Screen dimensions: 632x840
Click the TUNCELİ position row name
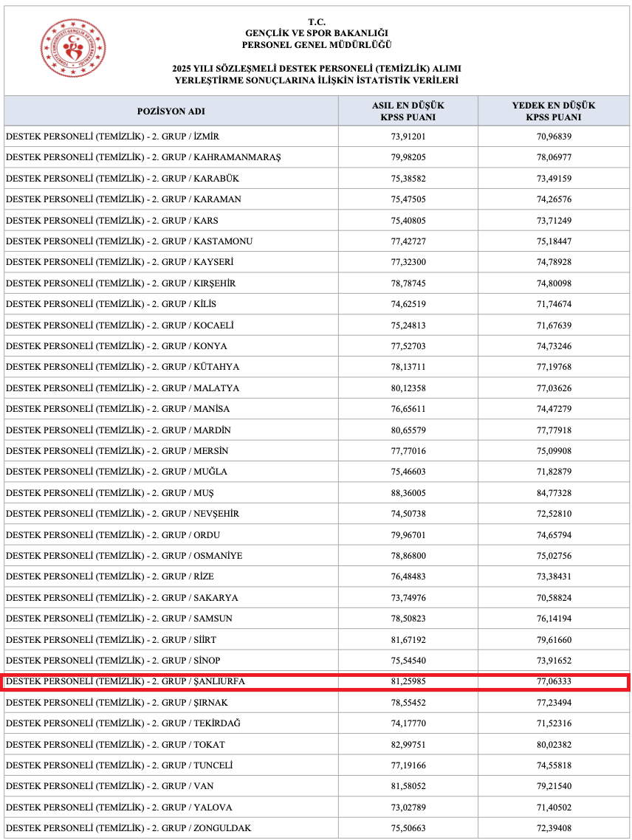[120, 766]
